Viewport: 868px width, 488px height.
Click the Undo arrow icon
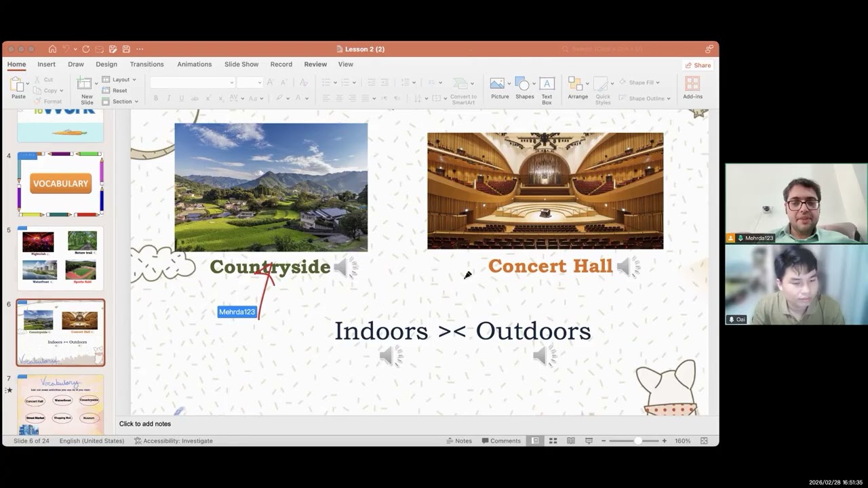pyautogui.click(x=66, y=49)
